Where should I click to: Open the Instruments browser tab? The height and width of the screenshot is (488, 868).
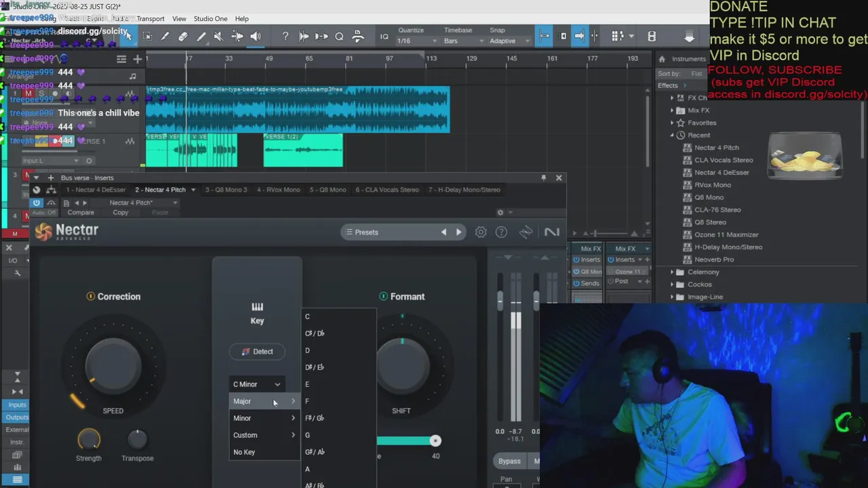click(x=689, y=59)
